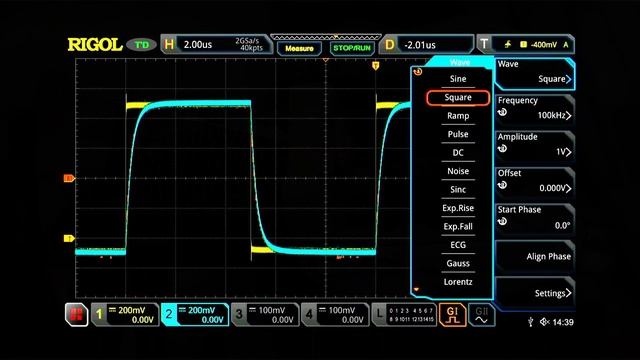Open generator Settings submenu

535,293
